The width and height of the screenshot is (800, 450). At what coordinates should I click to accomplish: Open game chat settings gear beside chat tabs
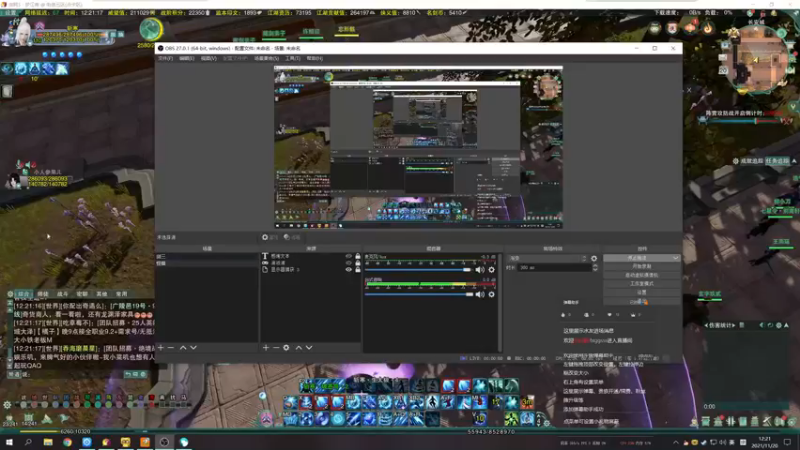tap(10, 294)
